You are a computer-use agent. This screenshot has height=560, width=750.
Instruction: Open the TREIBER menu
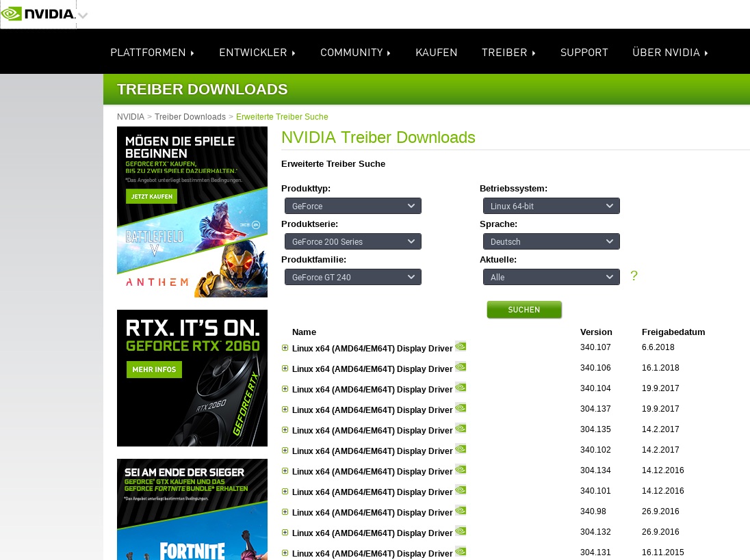point(508,53)
